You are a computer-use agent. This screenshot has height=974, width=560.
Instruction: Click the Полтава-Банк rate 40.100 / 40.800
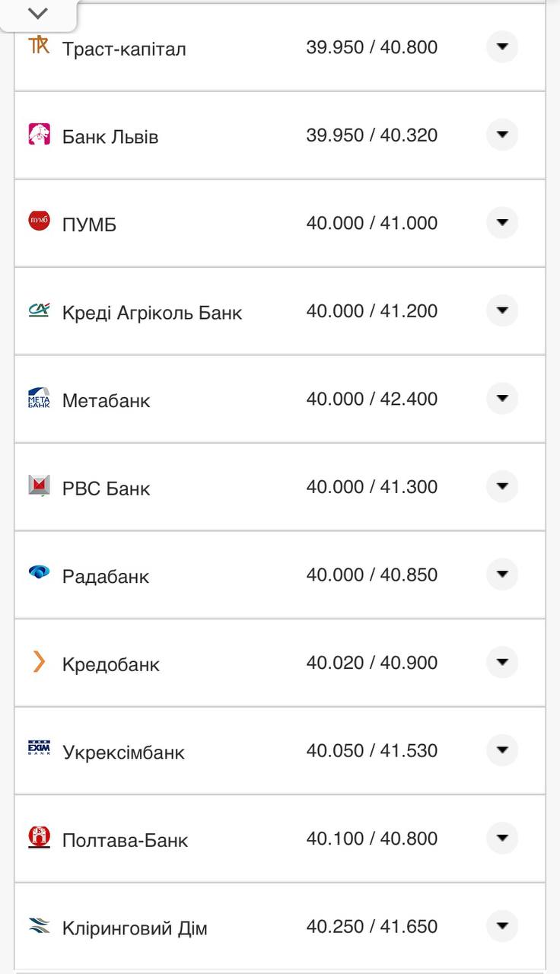[x=372, y=839]
